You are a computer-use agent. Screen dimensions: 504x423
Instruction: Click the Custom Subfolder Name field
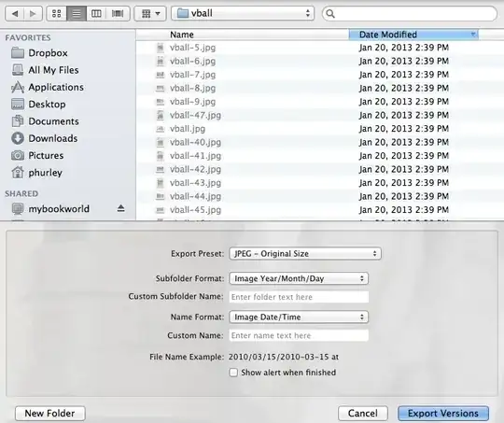[x=299, y=297]
